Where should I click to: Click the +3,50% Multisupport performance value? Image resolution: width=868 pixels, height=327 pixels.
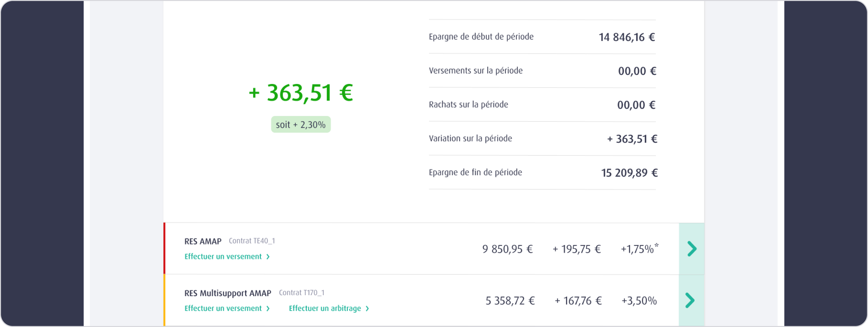(x=639, y=301)
